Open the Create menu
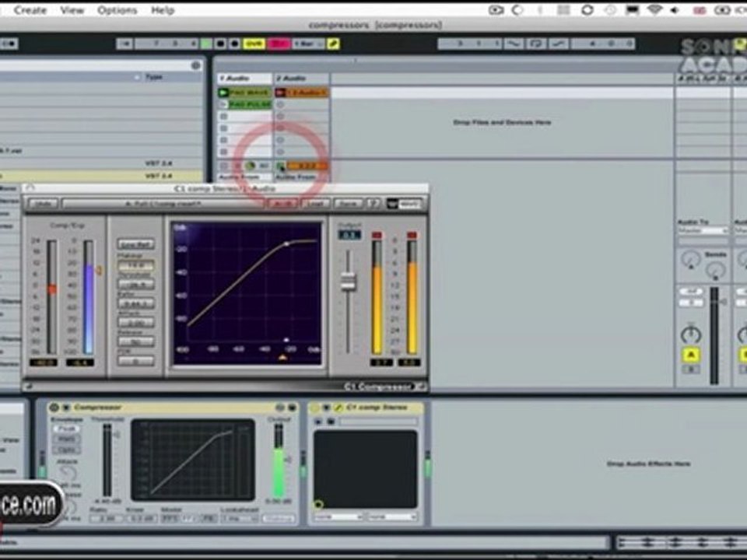Image resolution: width=747 pixels, height=560 pixels. tap(30, 10)
